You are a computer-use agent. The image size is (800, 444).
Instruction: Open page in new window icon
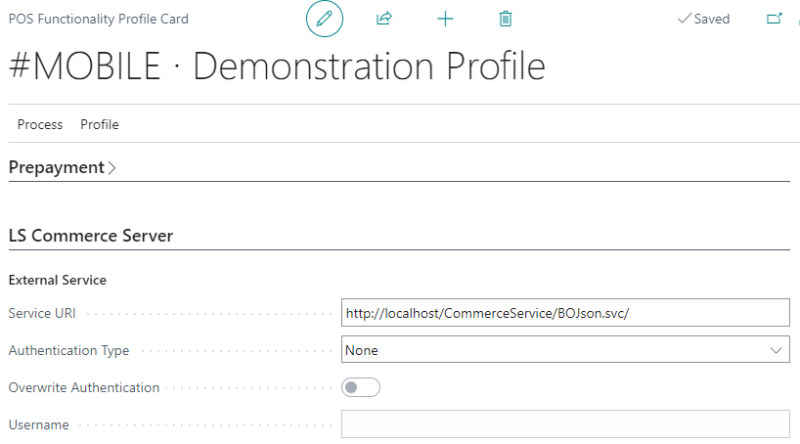click(773, 19)
